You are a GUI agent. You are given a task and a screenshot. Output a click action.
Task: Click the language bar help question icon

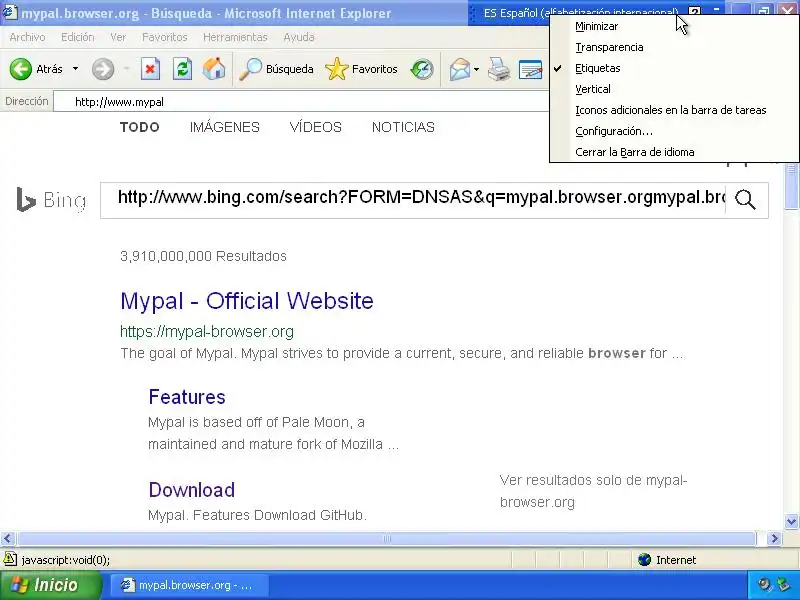coord(694,12)
